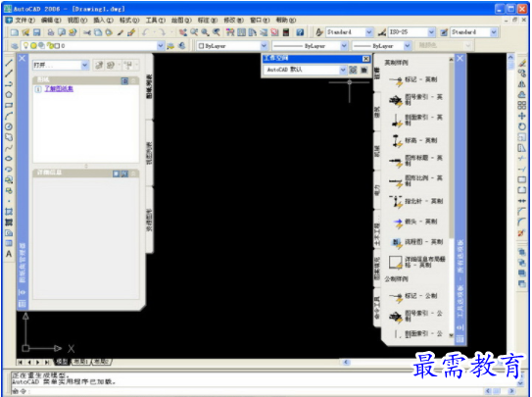
Task: Click the Rotate tool in Modify toolbar
Action: pyautogui.click(x=522, y=126)
